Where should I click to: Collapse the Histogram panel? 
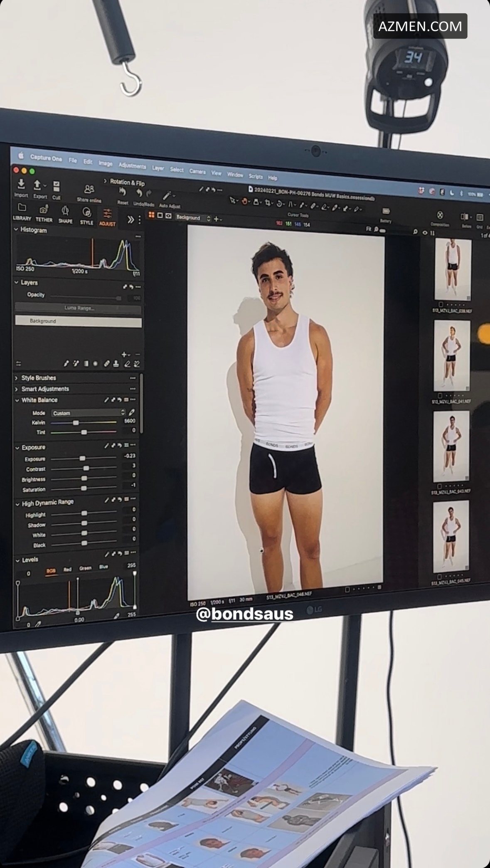point(16,229)
